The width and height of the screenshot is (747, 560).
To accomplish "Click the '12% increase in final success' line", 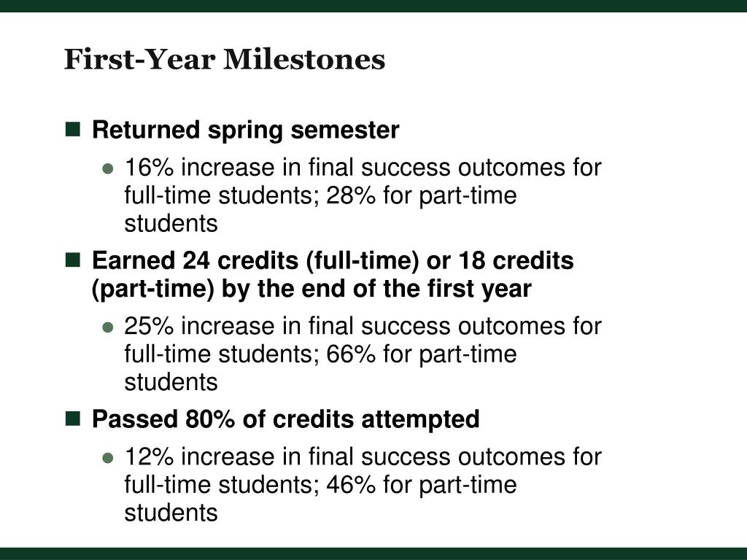I will [363, 456].
